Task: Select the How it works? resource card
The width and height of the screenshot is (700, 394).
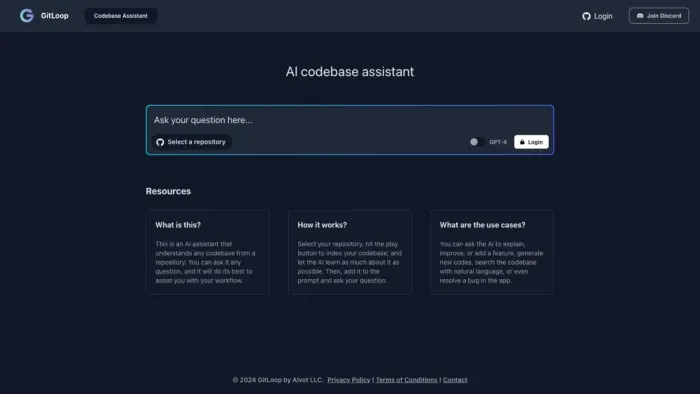Action: [x=350, y=252]
